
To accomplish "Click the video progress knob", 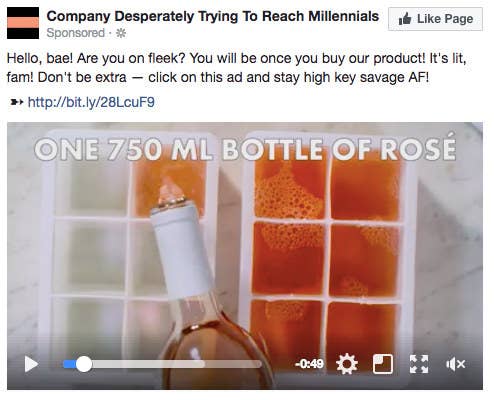I will pyautogui.click(x=84, y=364).
